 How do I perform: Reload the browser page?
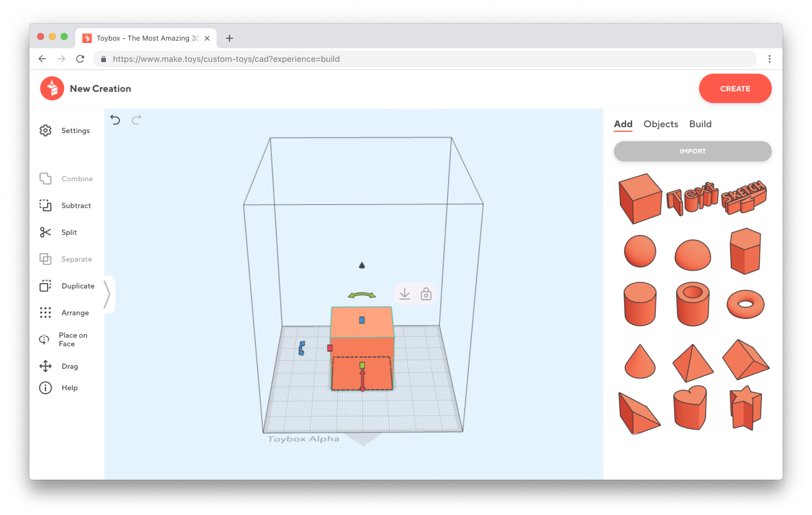(80, 59)
